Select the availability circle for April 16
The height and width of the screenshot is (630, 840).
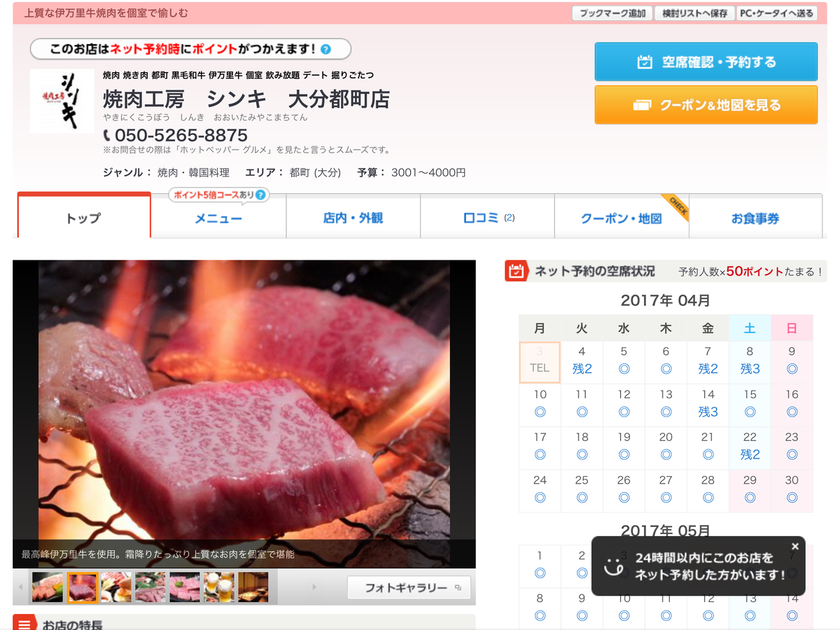coord(792,412)
